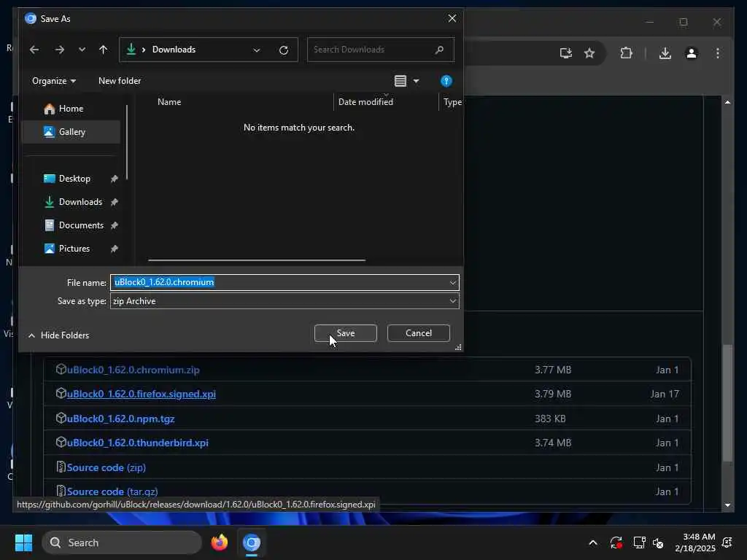Open Pictures folder in sidebar
The height and width of the screenshot is (560, 747).
coord(74,249)
